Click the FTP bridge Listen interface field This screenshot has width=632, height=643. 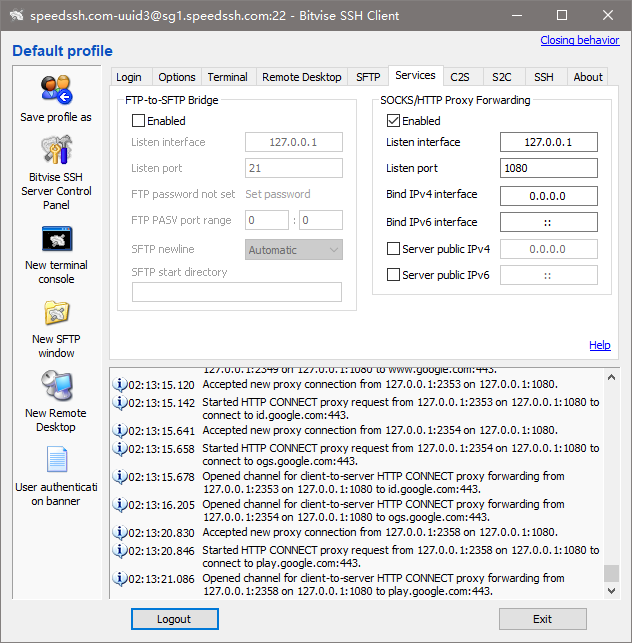tap(294, 142)
